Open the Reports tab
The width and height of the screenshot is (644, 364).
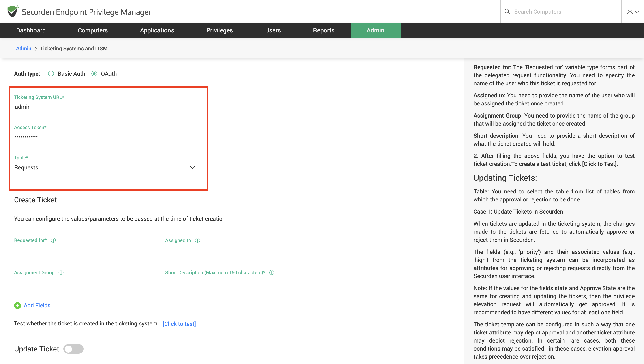324,30
